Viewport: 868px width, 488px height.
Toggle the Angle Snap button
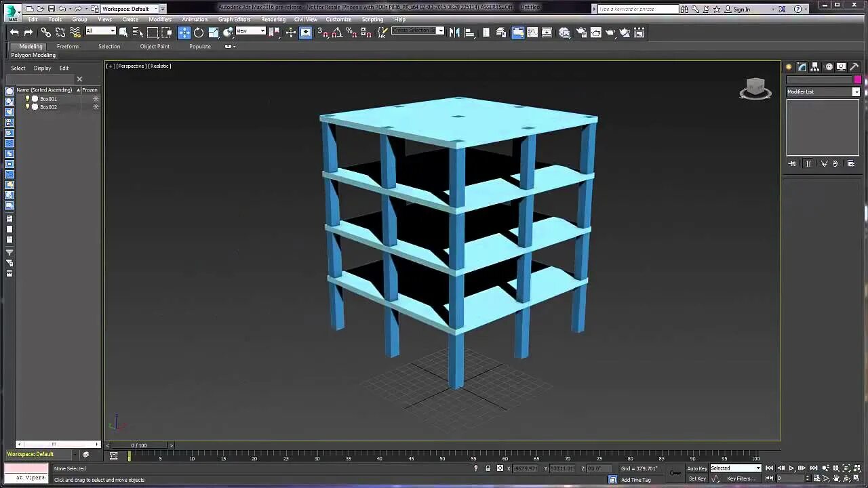coord(337,33)
